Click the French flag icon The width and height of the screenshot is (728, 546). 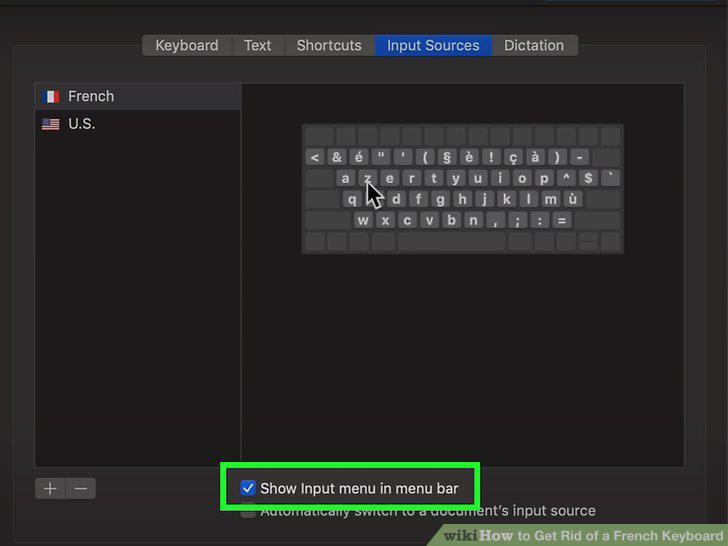(x=51, y=97)
